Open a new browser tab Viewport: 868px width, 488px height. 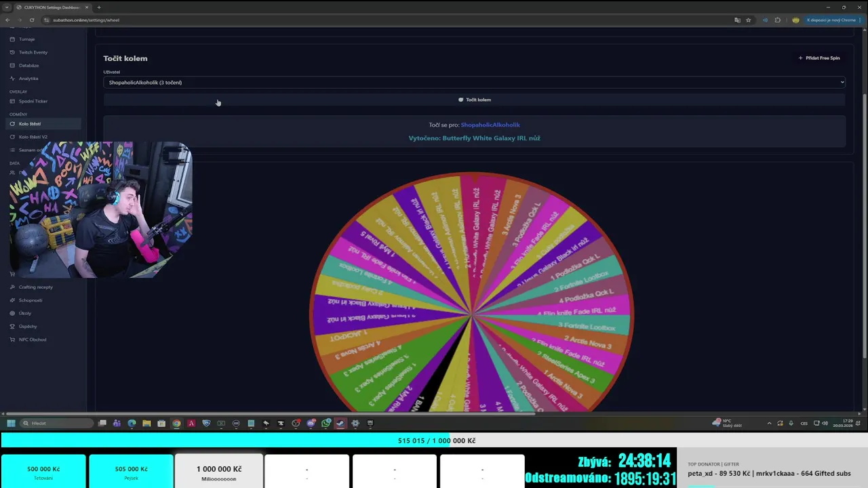click(x=99, y=7)
